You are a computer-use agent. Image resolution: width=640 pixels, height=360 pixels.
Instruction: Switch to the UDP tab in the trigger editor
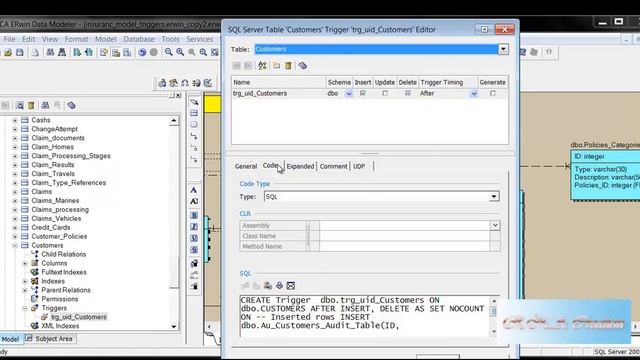pos(359,166)
